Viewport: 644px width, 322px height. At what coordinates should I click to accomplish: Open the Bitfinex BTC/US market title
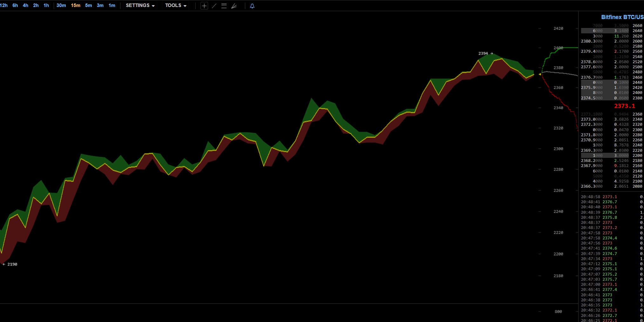(622, 17)
